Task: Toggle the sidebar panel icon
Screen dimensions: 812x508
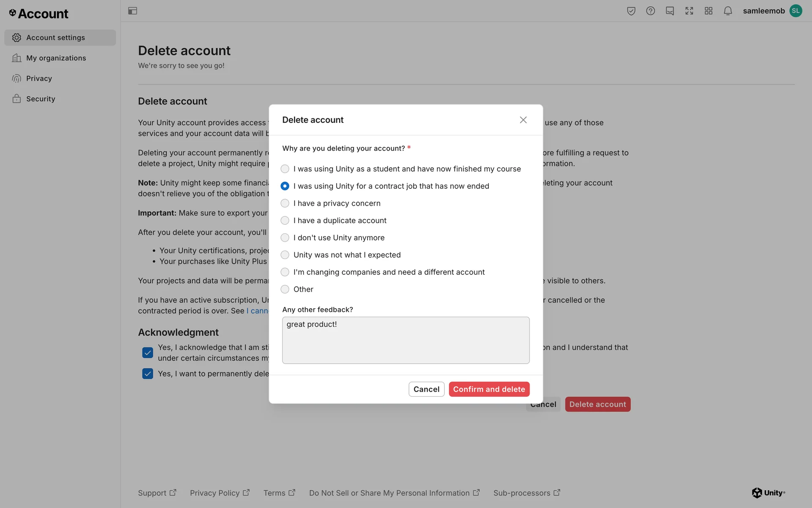Action: 132,11
